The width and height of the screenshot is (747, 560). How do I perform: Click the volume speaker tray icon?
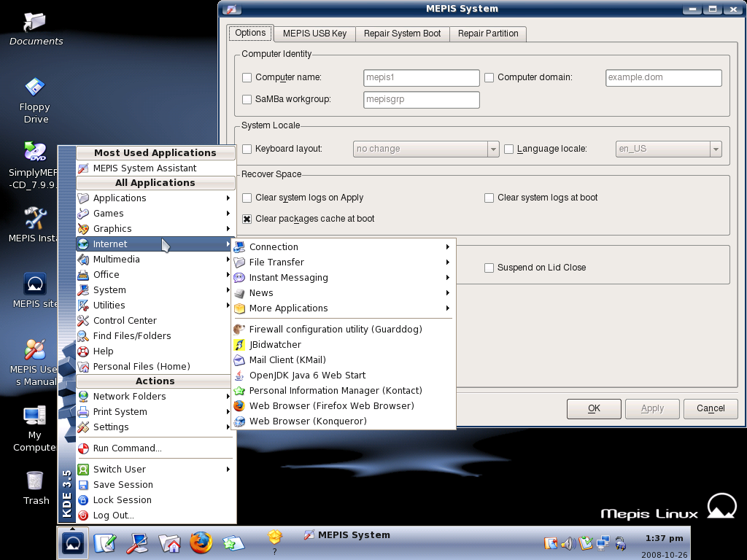[568, 542]
